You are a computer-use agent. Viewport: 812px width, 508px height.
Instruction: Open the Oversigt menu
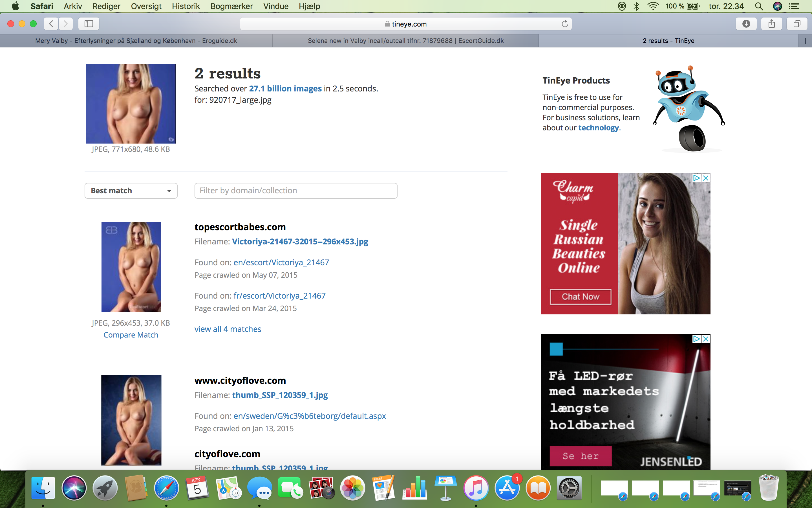(x=146, y=6)
